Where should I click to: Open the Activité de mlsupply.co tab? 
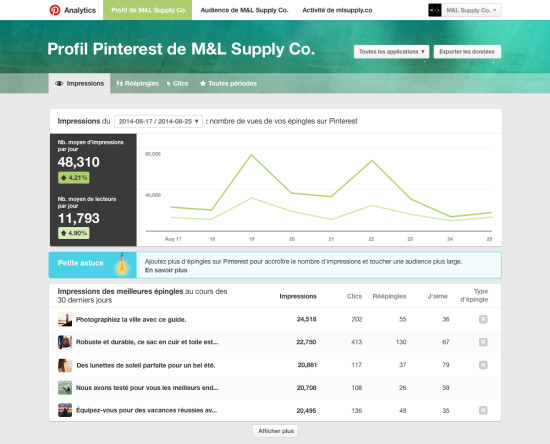[x=337, y=10]
